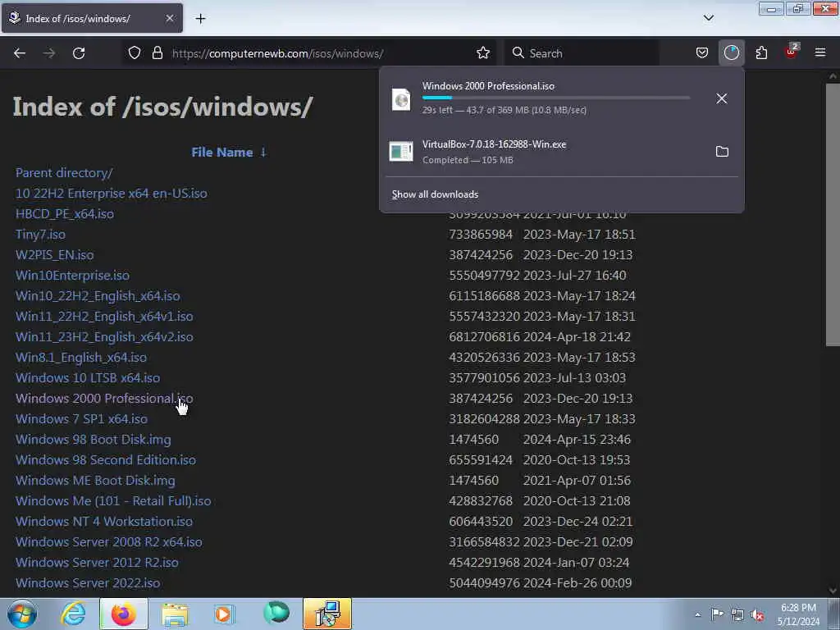The image size is (840, 630).
Task: Click the Firefox taskbar button
Action: coord(123,614)
